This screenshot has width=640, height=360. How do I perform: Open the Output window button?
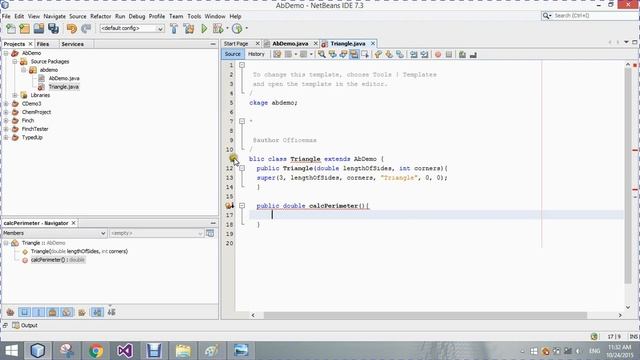pos(25,325)
